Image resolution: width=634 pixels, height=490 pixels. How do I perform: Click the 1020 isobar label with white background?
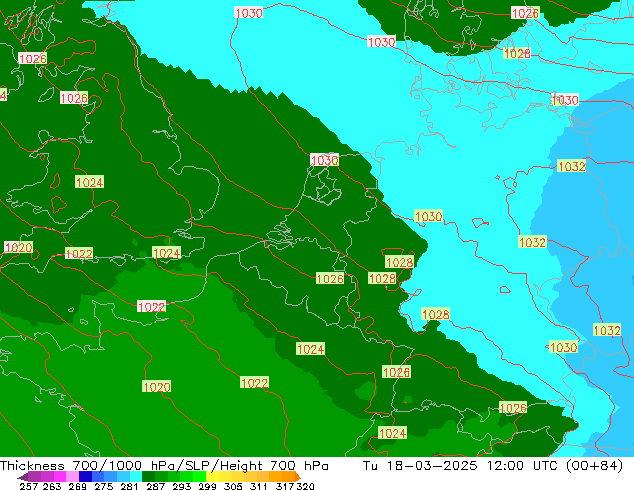point(18,247)
